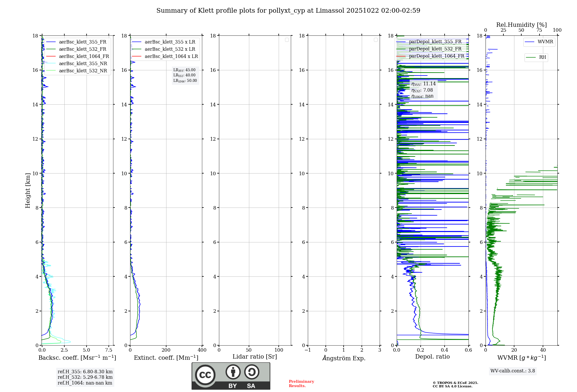Click aerBsc_klett_1064 x LR legend entry

(171, 56)
